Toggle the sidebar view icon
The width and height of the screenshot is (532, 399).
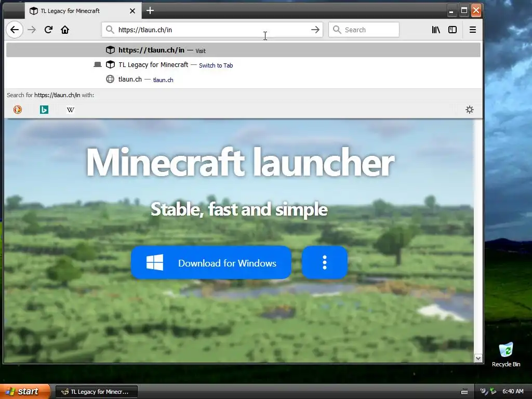[x=453, y=30]
